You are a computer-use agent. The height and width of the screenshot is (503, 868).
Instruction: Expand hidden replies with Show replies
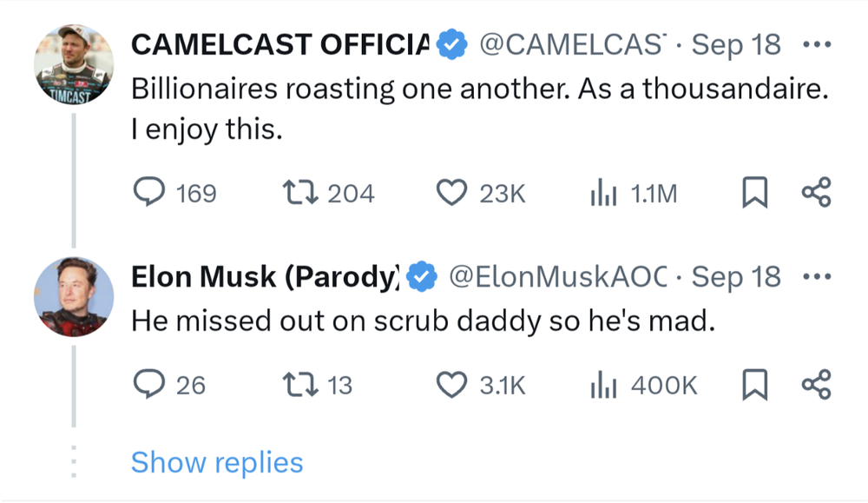pos(217,462)
